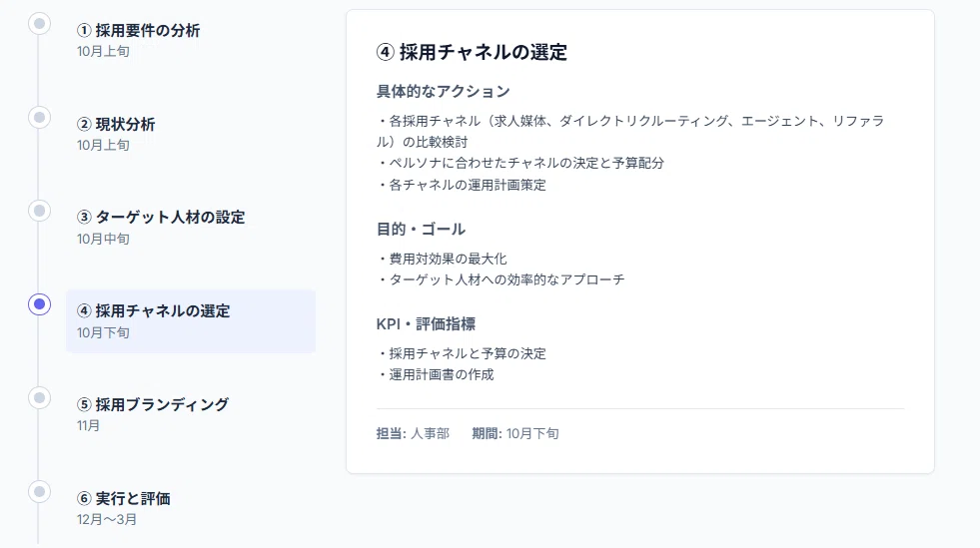Open step ① 採用要件の分析
Image resolution: width=980 pixels, height=548 pixels.
[191, 40]
